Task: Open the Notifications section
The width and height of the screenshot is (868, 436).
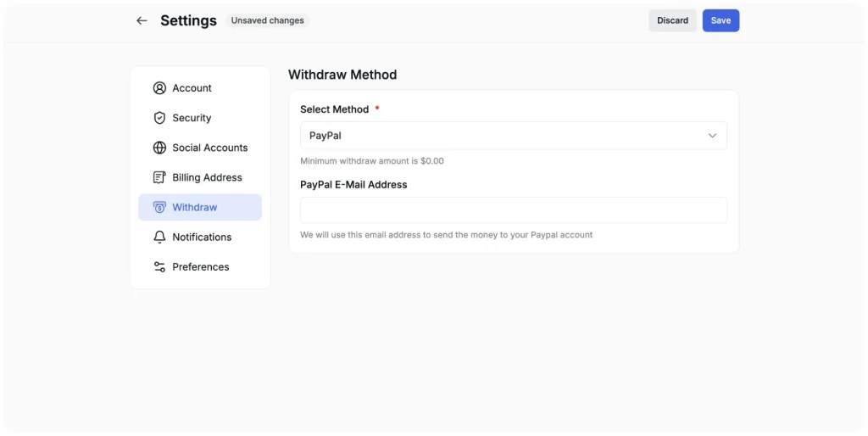Action: click(200, 238)
